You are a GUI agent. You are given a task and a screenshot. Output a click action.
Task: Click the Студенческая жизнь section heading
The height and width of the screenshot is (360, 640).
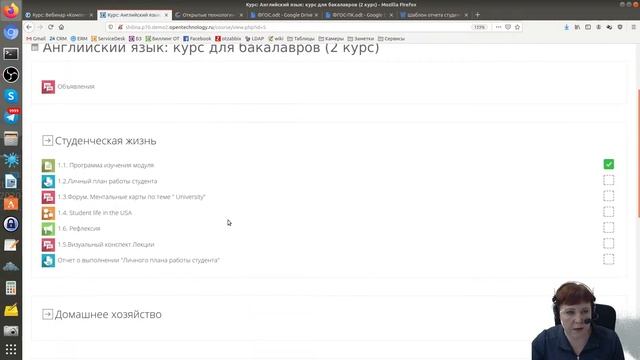(105, 141)
